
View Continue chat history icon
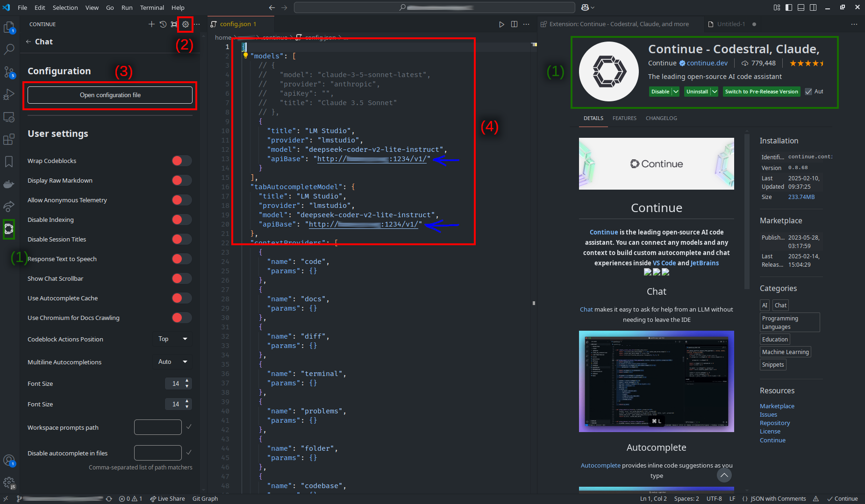click(163, 24)
